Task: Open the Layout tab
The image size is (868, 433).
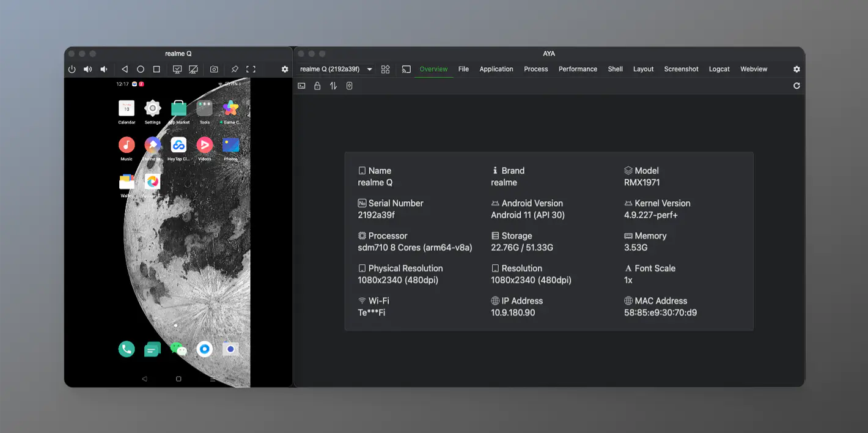Action: [x=643, y=69]
